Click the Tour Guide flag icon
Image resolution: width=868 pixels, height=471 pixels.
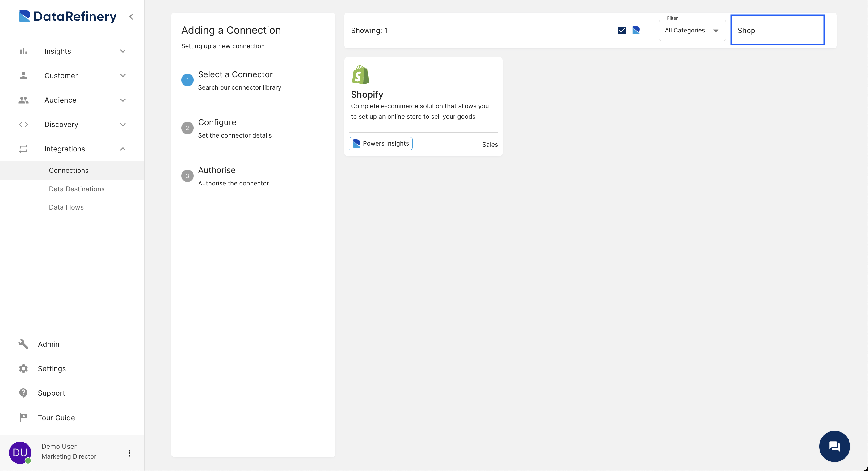click(x=23, y=418)
